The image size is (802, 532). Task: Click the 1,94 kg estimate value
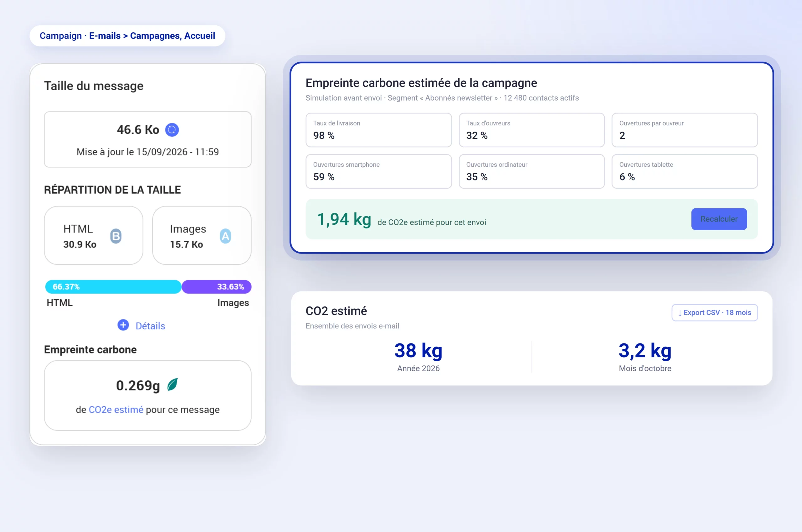344,219
